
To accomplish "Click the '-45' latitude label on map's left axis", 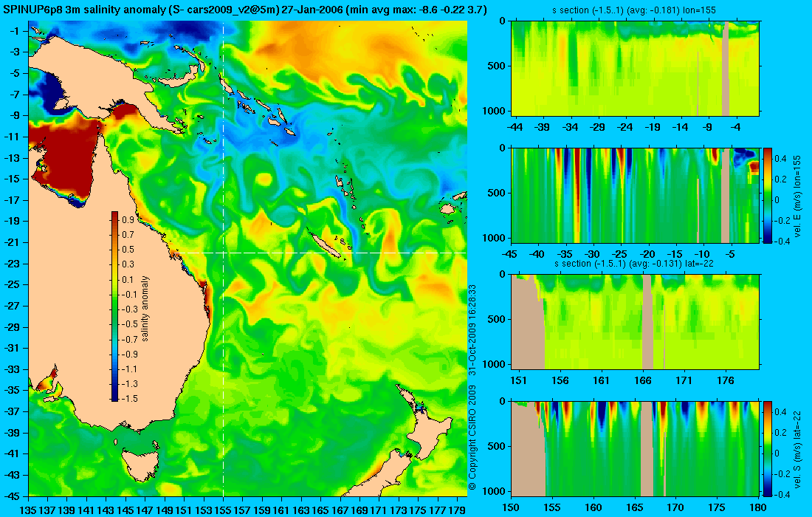I will coord(13,496).
